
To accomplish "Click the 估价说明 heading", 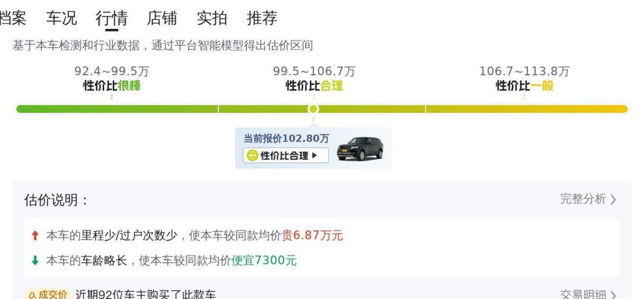I will [x=56, y=200].
